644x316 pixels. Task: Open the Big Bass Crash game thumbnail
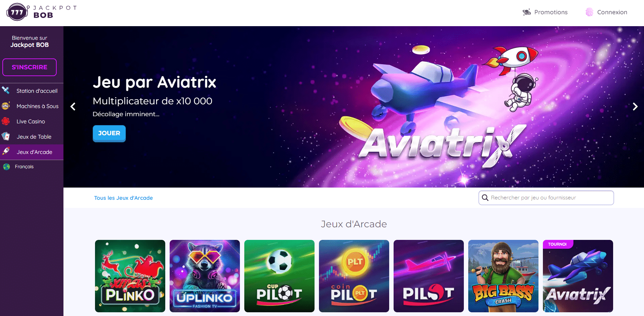[x=503, y=276]
